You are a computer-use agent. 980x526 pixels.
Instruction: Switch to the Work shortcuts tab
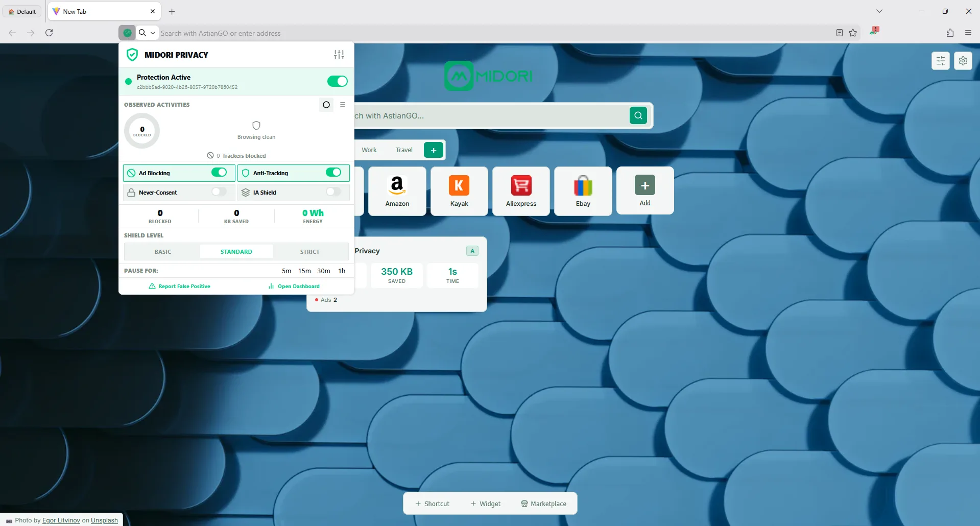(369, 150)
